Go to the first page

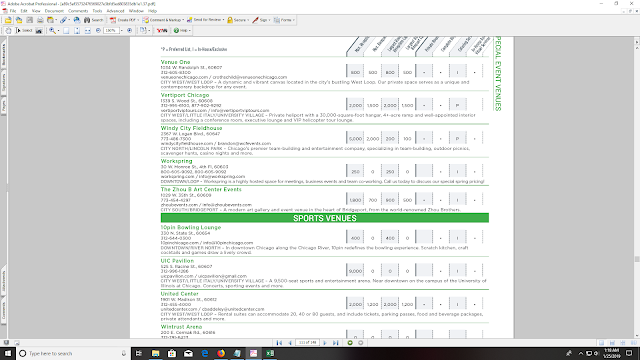279,343
